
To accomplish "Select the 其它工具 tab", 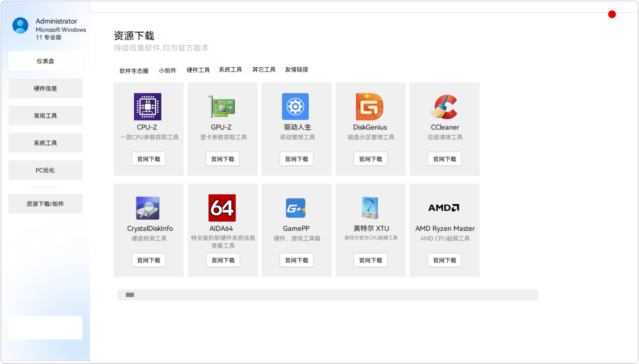I will point(264,70).
